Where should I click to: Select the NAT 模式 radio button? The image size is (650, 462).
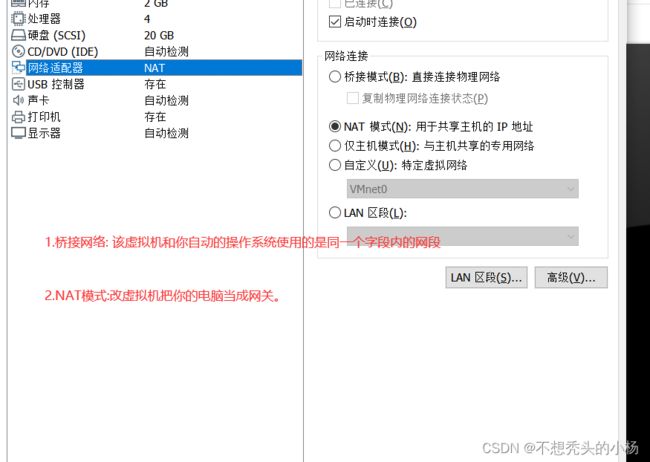pyautogui.click(x=335, y=126)
